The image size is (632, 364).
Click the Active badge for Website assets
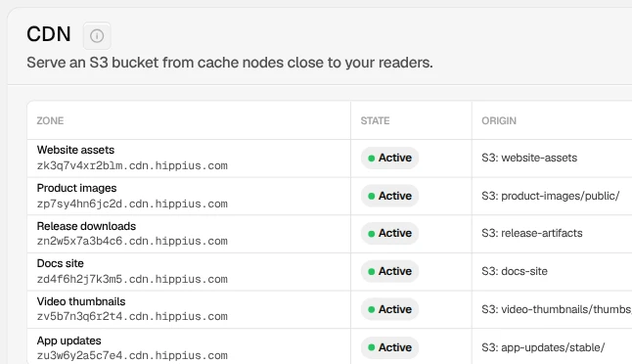(389, 158)
